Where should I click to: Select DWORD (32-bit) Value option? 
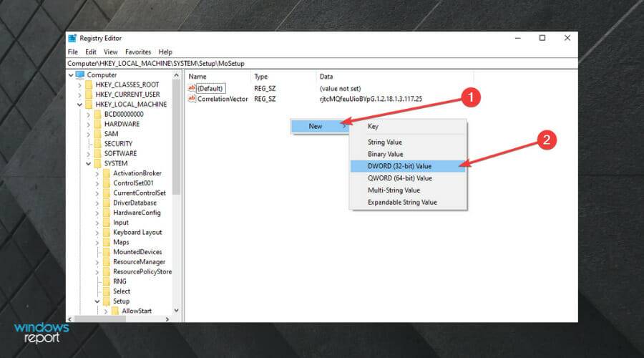coord(409,166)
